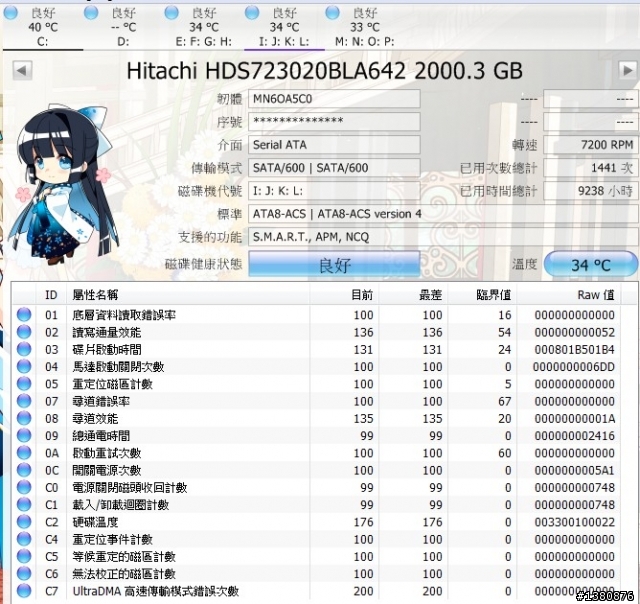Viewport: 640px width, 604px height.
Task: Click status icon for attribute C5
Action: (x=24, y=557)
